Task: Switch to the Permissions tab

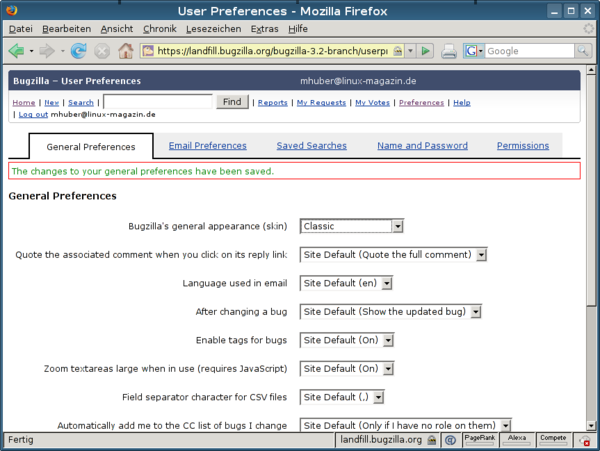Action: [523, 146]
